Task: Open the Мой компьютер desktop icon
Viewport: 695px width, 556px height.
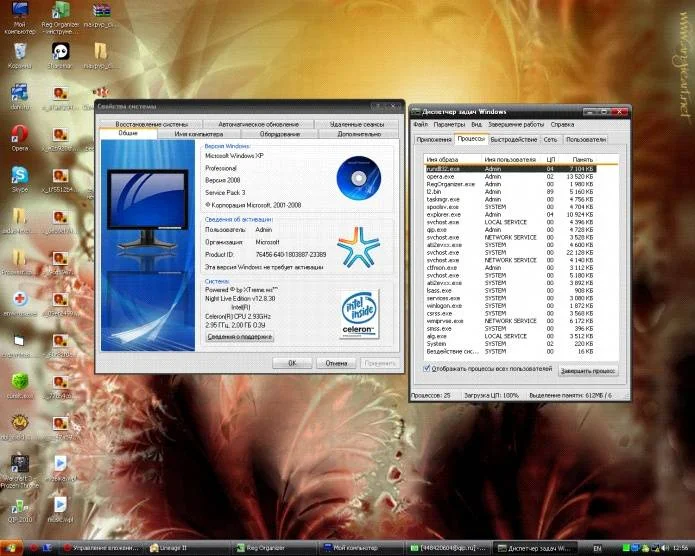Action: click(x=19, y=12)
